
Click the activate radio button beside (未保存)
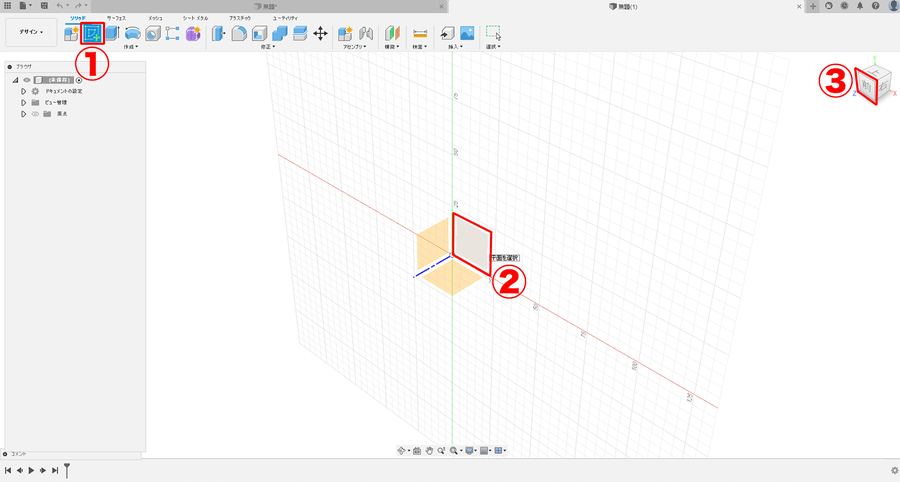click(79, 80)
